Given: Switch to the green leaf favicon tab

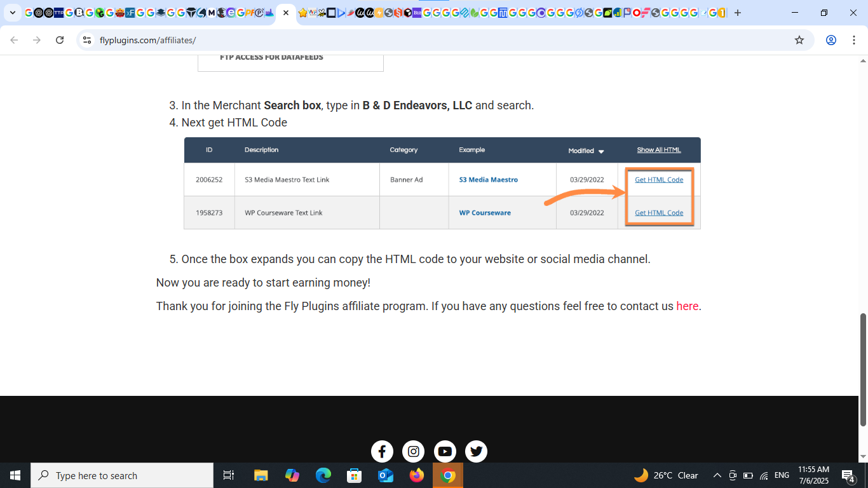Looking at the screenshot, I should [474, 13].
